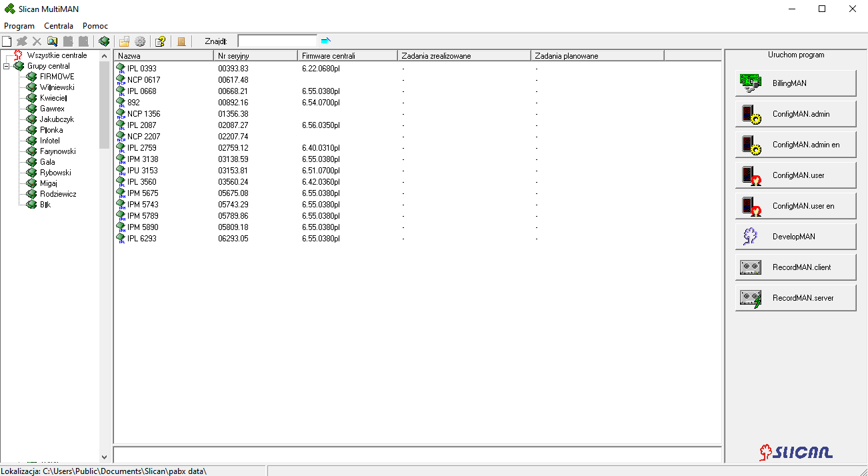Screen dimensions: 868x476
Task: Select the Rodziewicz group
Action: pyautogui.click(x=58, y=194)
